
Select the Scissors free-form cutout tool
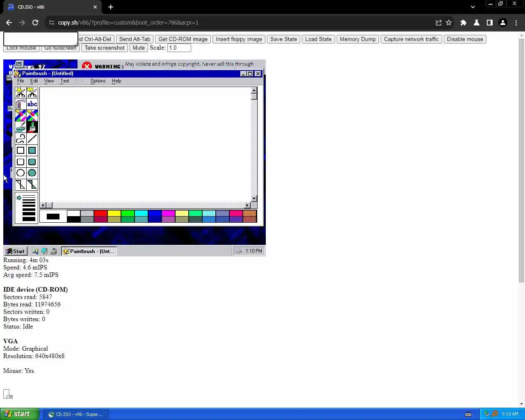click(x=21, y=93)
